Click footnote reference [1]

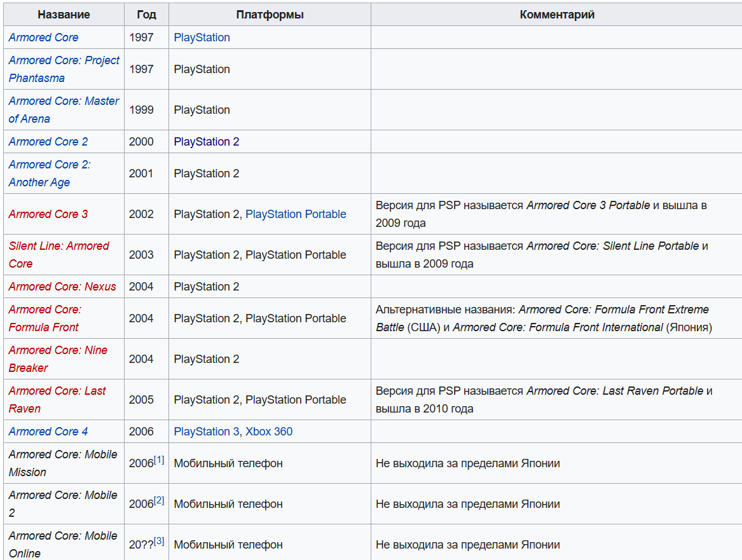(159, 460)
